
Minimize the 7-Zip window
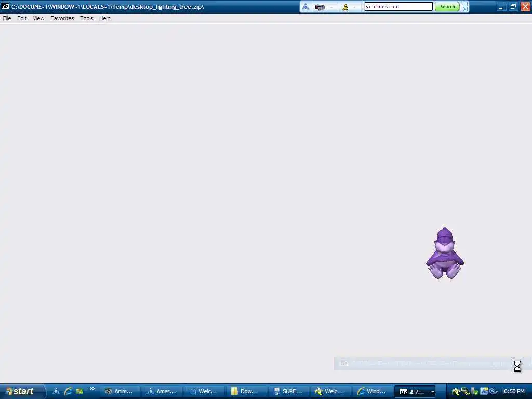[x=501, y=7]
